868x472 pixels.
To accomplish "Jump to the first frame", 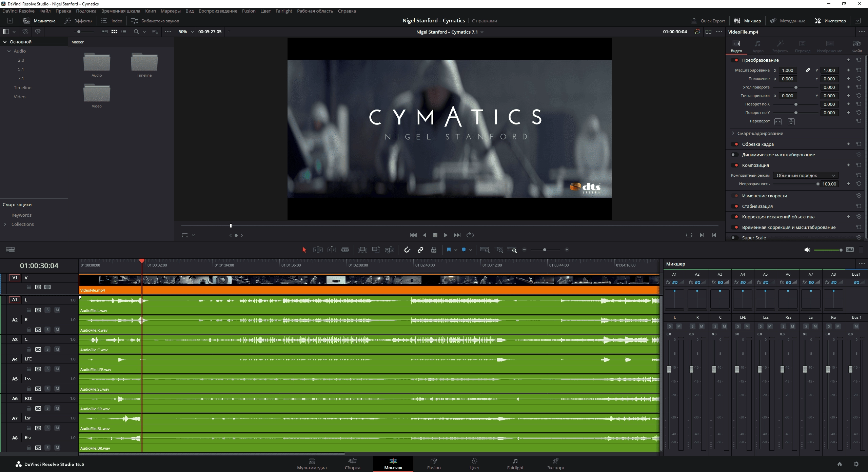I will pos(413,235).
